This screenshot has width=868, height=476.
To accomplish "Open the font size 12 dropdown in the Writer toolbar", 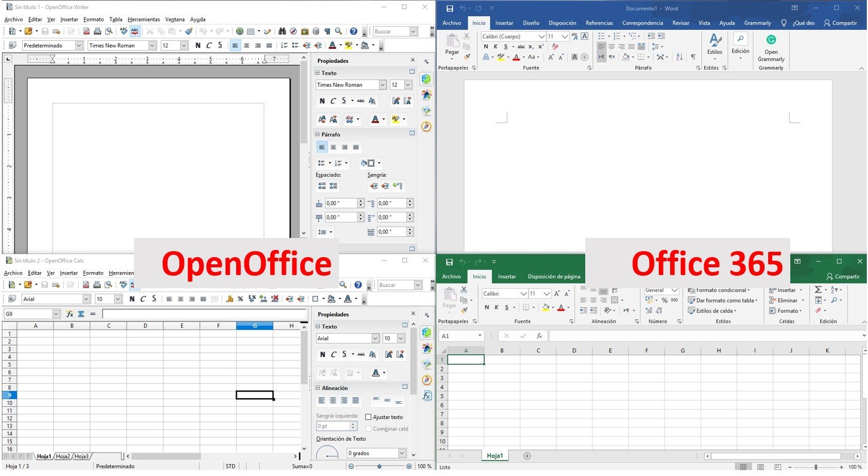I will pyautogui.click(x=184, y=45).
